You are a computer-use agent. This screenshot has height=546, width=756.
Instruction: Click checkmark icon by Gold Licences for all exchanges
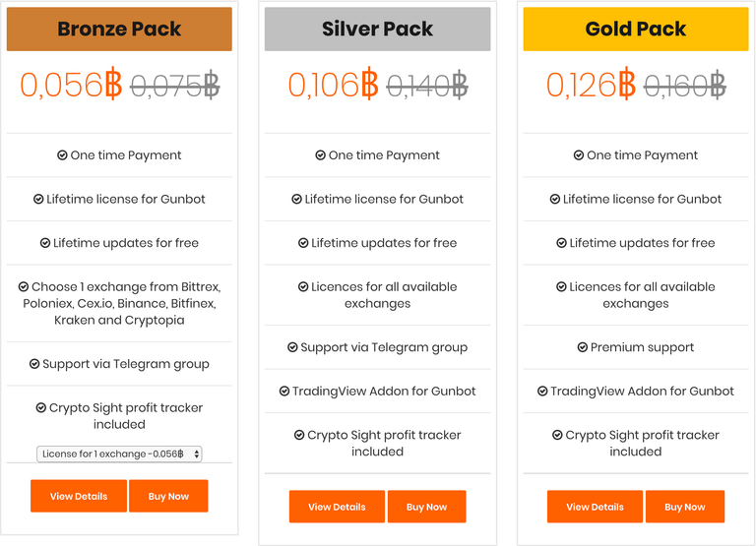tap(562, 287)
